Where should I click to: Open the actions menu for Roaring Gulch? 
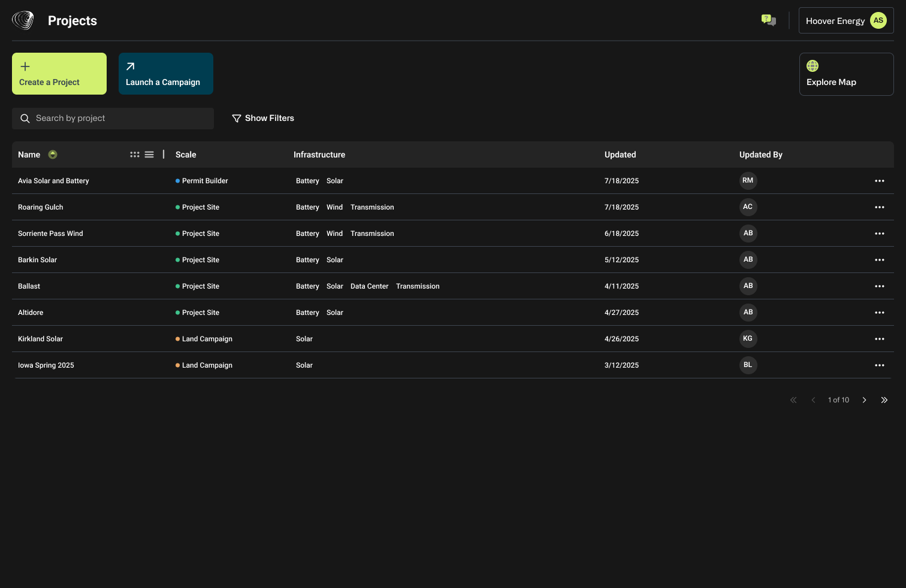point(880,207)
